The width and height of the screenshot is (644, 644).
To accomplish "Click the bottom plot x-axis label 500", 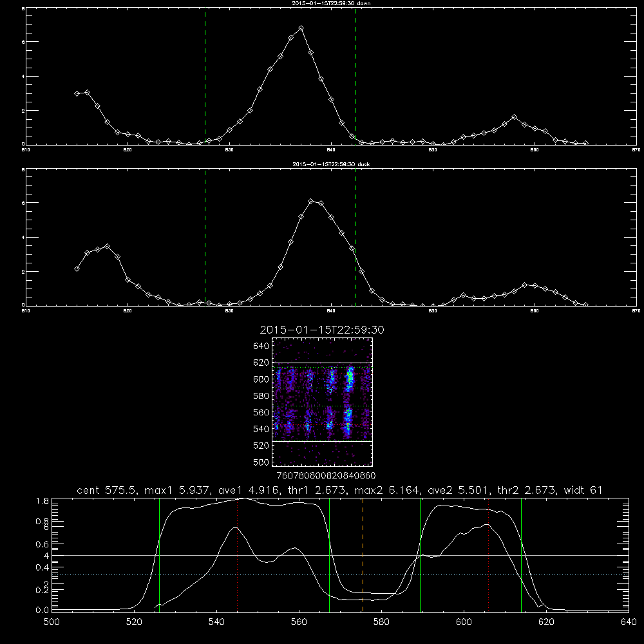I will pyautogui.click(x=52, y=622).
